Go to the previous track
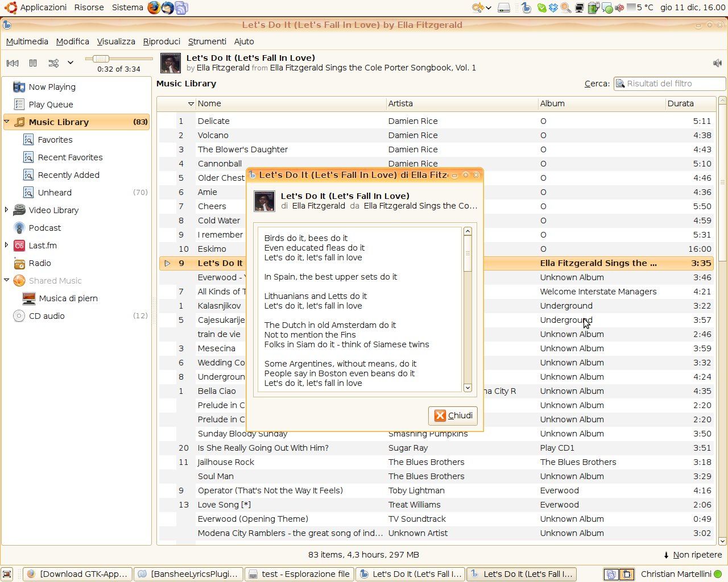Image resolution: width=728 pixels, height=582 pixels. click(x=13, y=63)
